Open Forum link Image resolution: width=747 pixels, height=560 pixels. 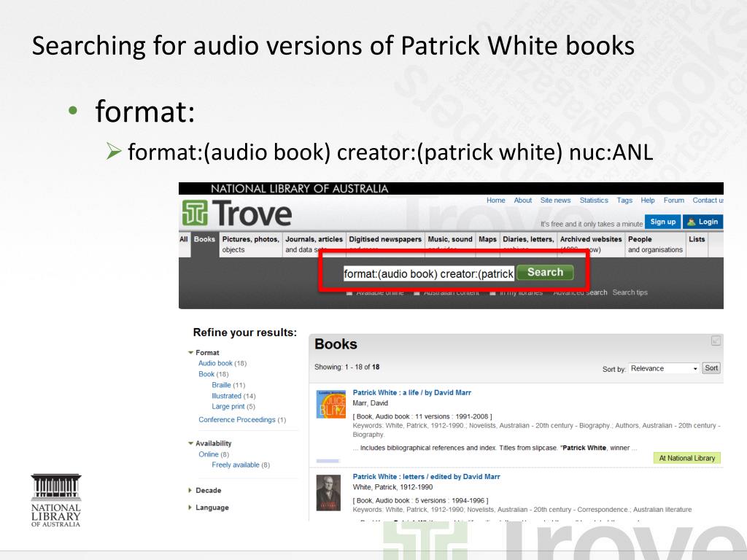coord(673,201)
